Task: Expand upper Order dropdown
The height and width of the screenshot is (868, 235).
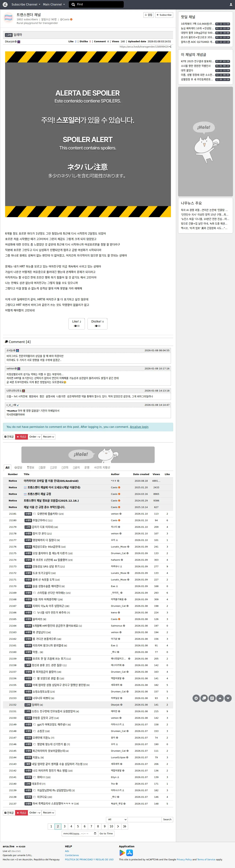Action: [x=35, y=437]
